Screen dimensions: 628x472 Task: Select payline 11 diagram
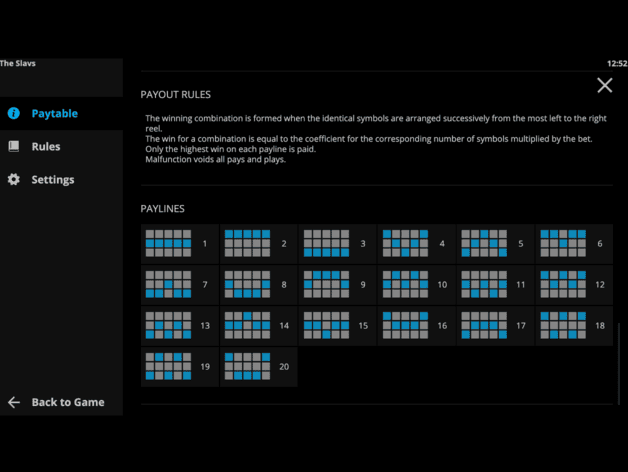tap(484, 284)
